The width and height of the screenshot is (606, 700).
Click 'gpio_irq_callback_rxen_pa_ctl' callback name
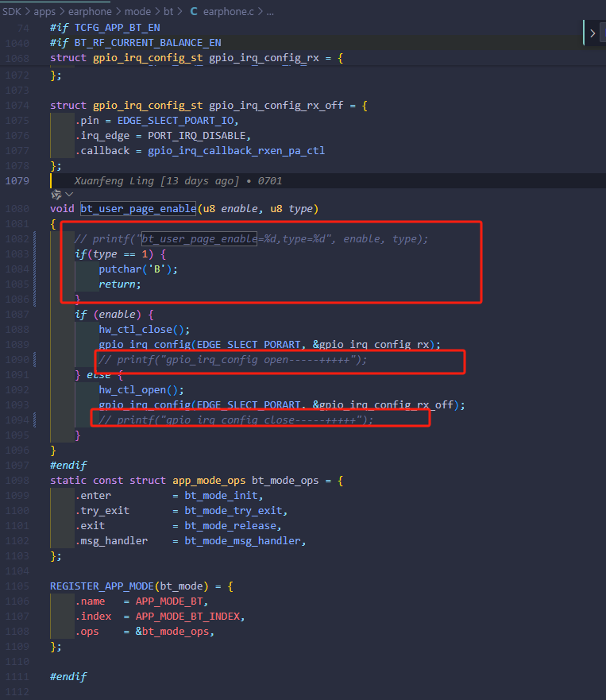(236, 151)
